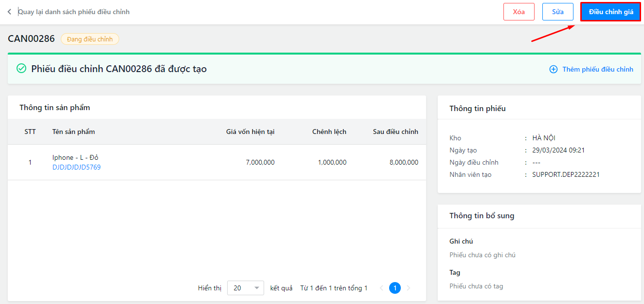Click the Thông tin phiếu panel heading
Viewport: 644px width, 304px height.
478,108
